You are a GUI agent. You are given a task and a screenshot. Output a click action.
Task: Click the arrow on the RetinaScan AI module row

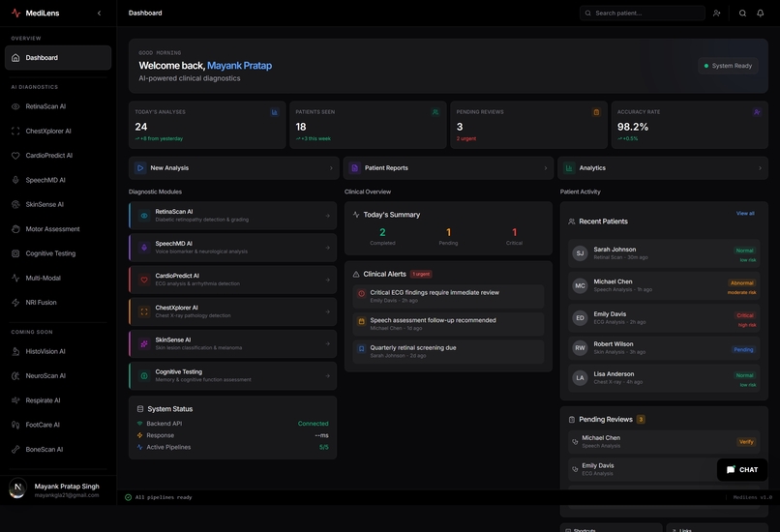(x=328, y=216)
